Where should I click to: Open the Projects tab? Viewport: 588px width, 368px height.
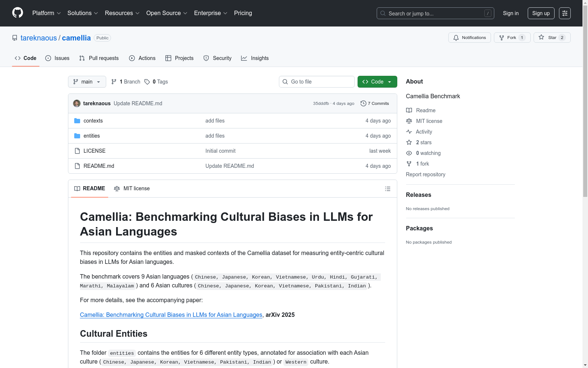coord(179,58)
